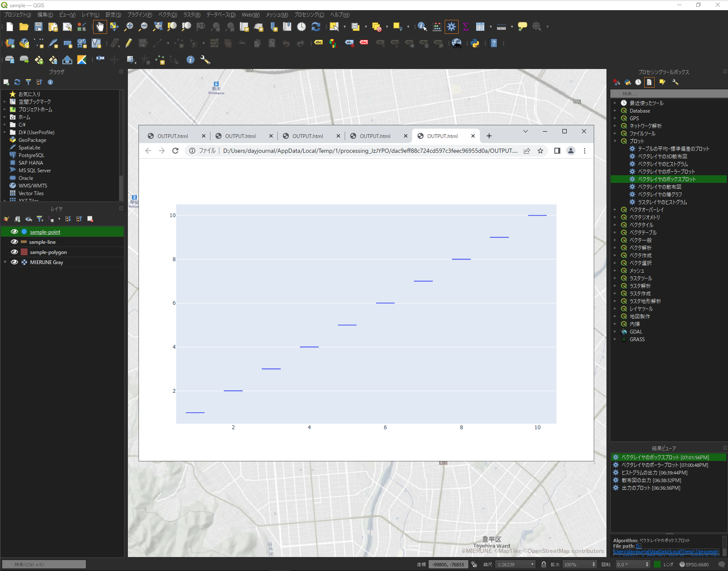Click EPSG:6680 CRS button
The height and width of the screenshot is (571, 728).
(694, 564)
